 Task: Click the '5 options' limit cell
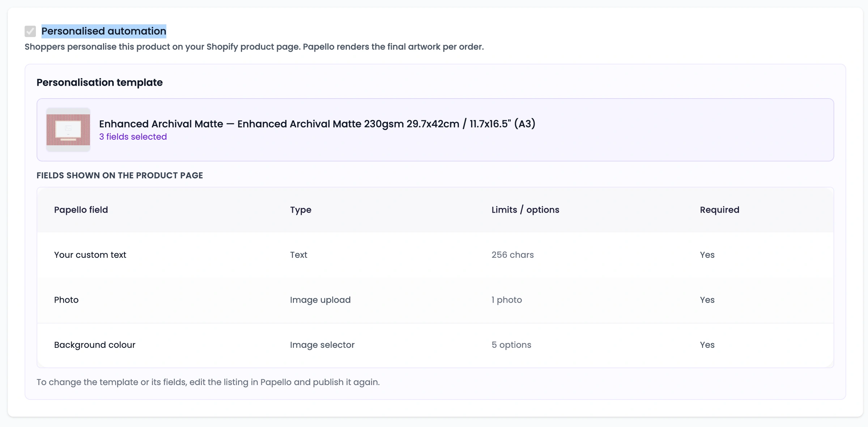[x=511, y=345]
